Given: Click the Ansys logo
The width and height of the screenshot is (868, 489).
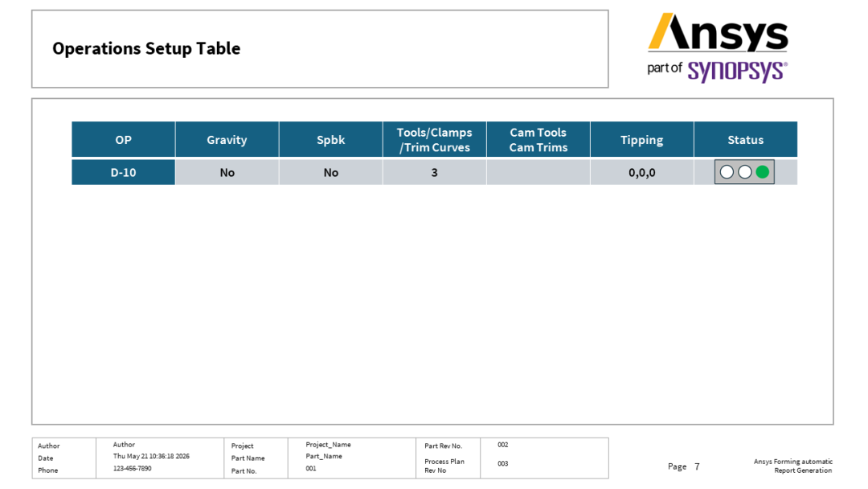Looking at the screenshot, I should pos(718,32).
